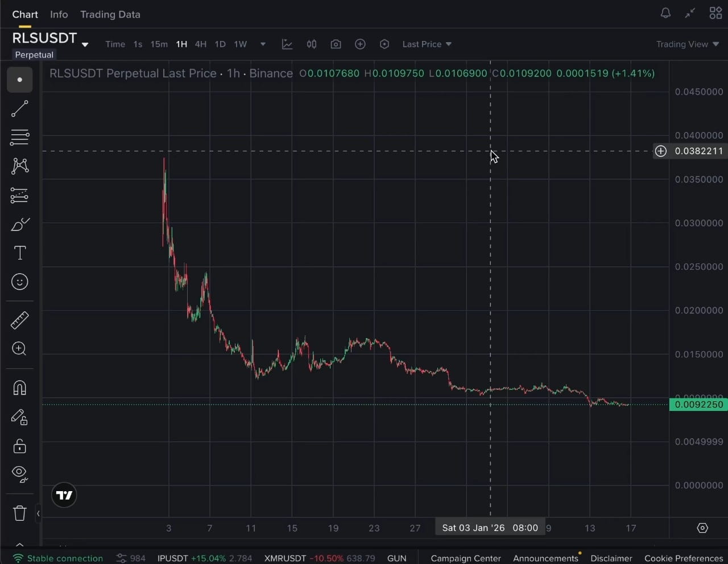Image resolution: width=728 pixels, height=564 pixels.
Task: Open the Last Price dropdown
Action: [x=427, y=44]
